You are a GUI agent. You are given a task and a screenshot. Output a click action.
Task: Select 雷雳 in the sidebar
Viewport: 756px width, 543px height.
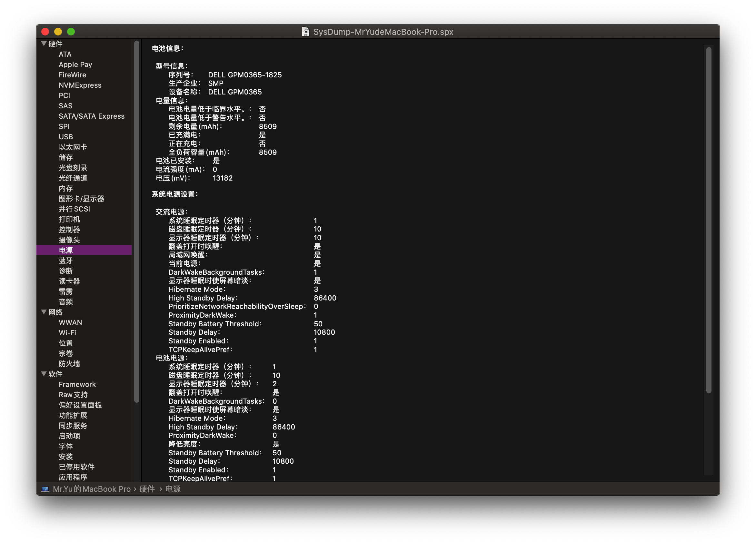pyautogui.click(x=66, y=292)
